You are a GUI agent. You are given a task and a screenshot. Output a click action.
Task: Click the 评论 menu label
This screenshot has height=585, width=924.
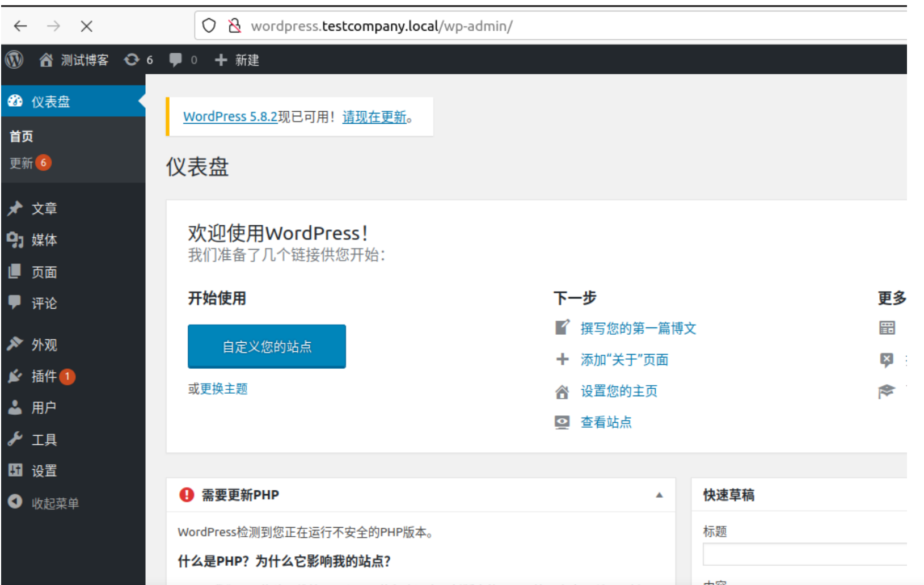click(44, 304)
